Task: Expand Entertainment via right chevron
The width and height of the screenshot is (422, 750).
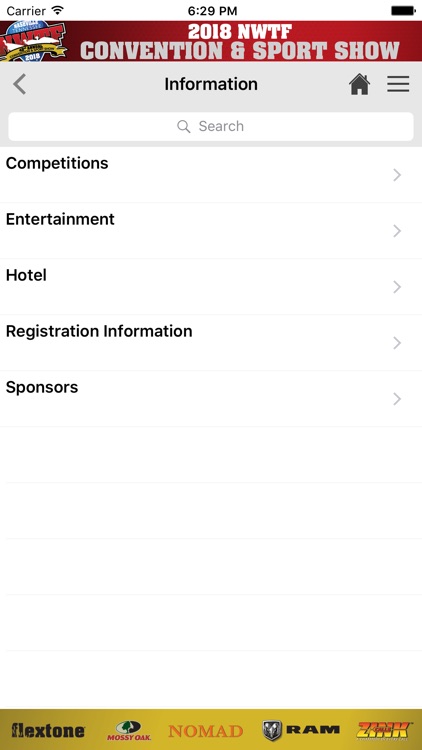Action: [x=397, y=231]
